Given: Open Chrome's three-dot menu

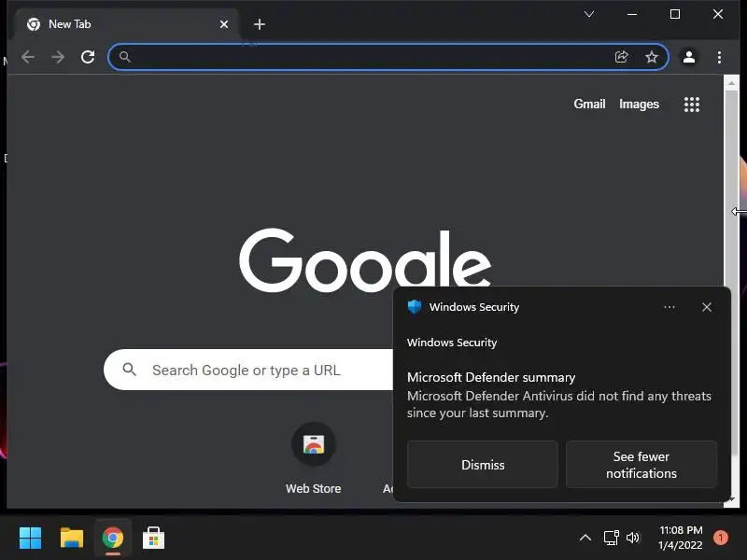Looking at the screenshot, I should [719, 57].
